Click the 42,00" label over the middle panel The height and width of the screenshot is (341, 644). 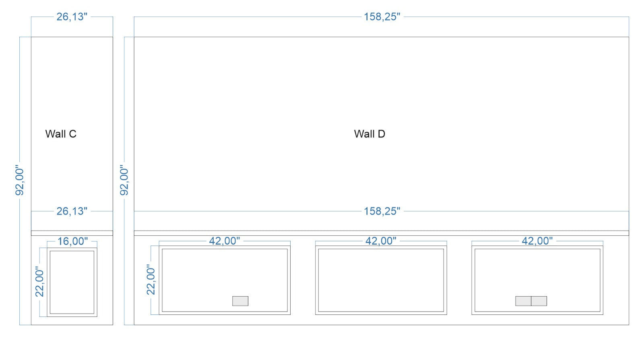point(381,241)
